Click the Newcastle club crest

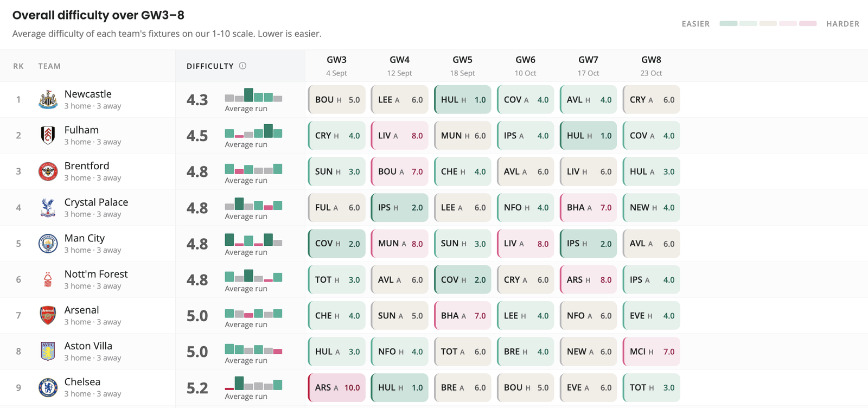coord(48,99)
